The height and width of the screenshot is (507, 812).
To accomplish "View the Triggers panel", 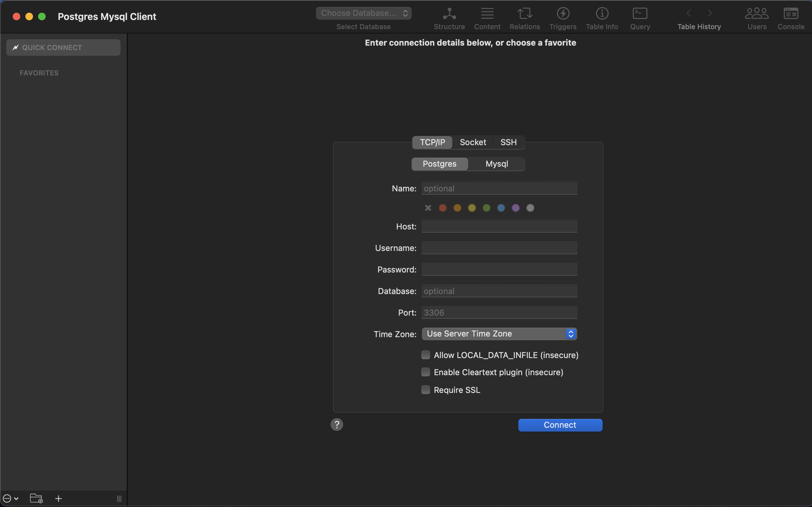I will 562,17.
